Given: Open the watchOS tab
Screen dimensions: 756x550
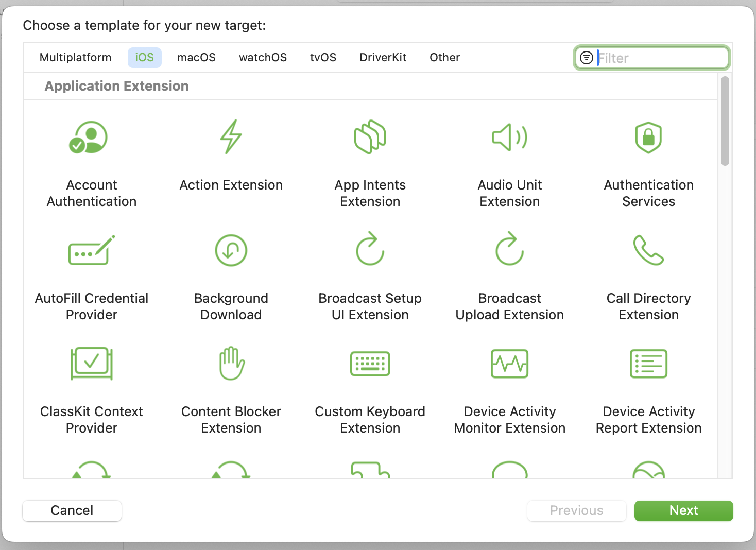Looking at the screenshot, I should coord(263,57).
